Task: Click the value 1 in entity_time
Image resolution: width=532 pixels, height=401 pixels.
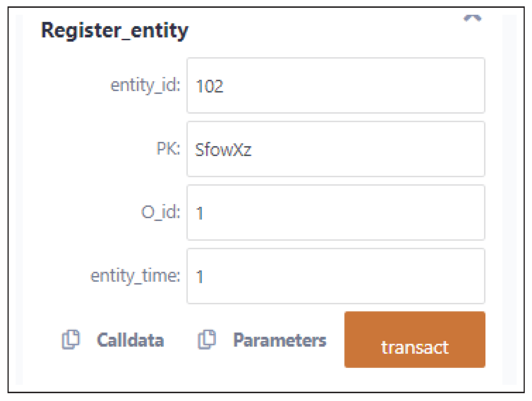Action: (x=200, y=277)
